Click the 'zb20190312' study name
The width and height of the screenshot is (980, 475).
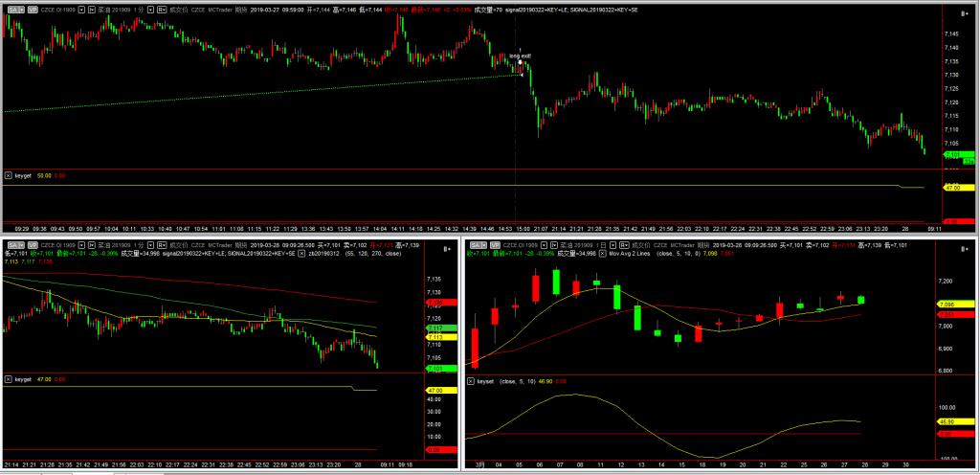click(x=325, y=253)
